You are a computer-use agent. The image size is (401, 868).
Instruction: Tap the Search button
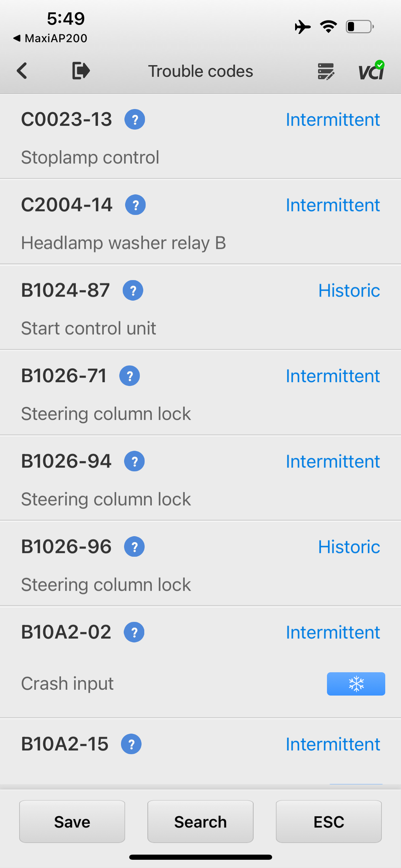pos(200,822)
